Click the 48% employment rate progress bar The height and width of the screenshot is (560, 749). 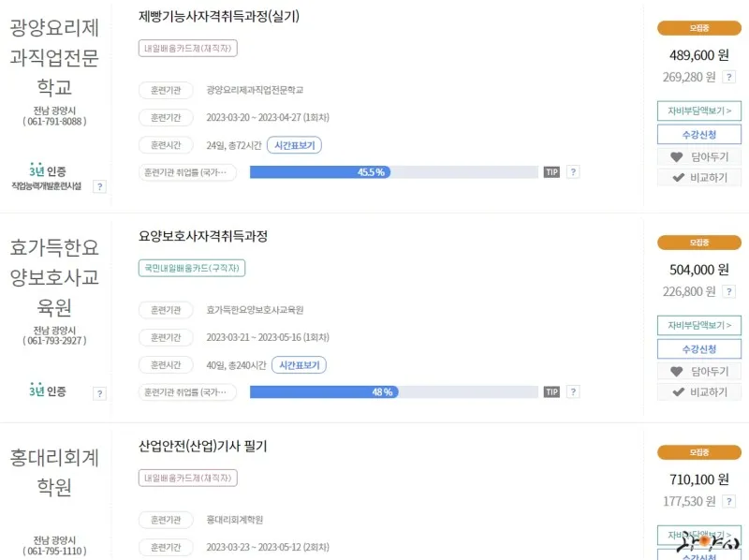394,391
